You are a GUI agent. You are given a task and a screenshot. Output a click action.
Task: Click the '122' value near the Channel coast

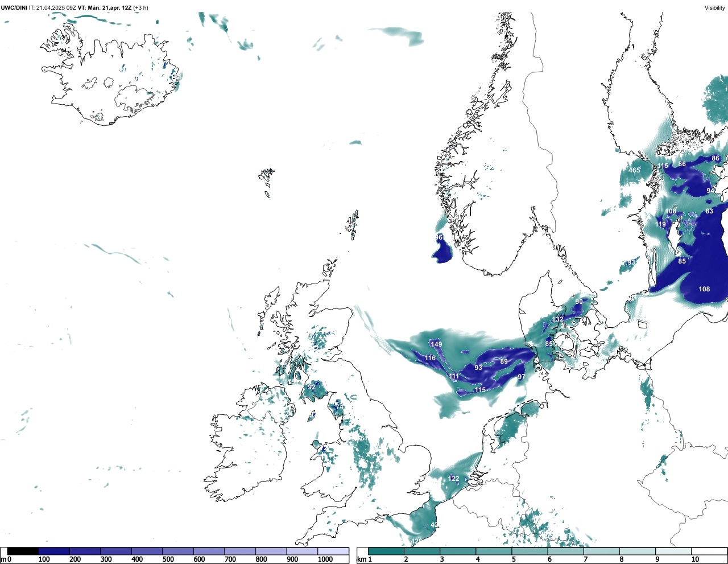pyautogui.click(x=453, y=479)
